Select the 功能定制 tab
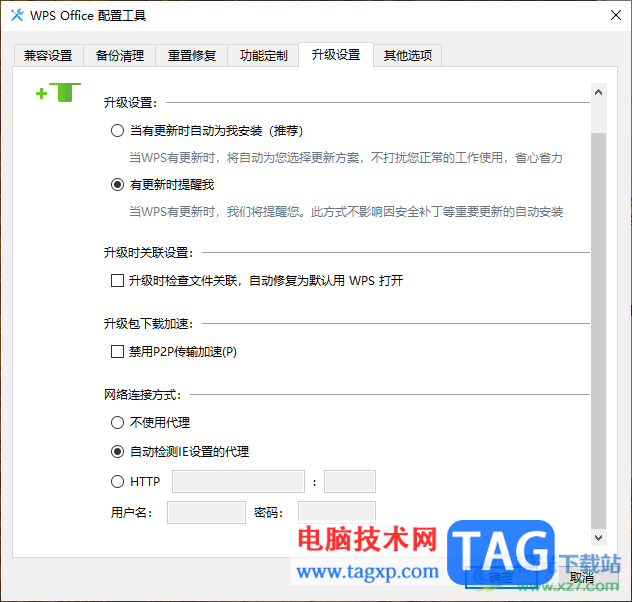The image size is (632, 602). [264, 55]
